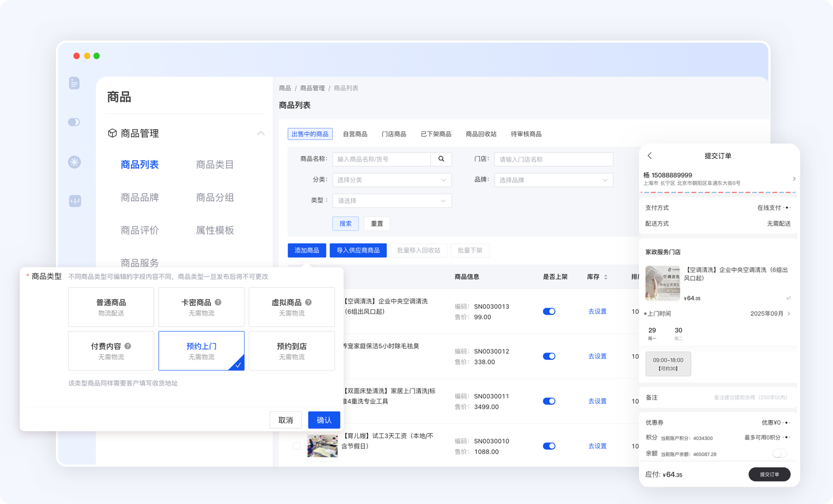Toggle the 余额 balance switch

point(779,453)
